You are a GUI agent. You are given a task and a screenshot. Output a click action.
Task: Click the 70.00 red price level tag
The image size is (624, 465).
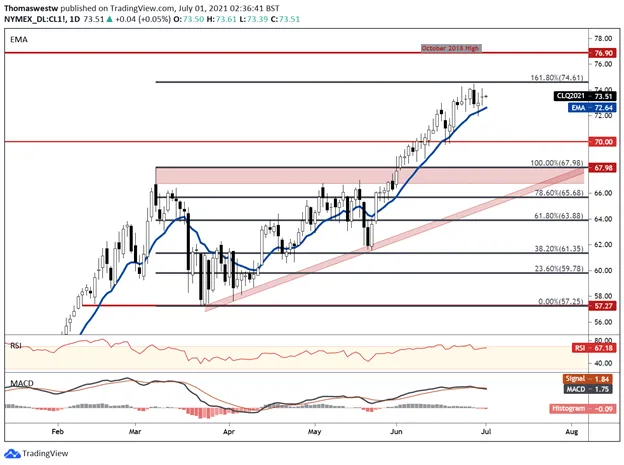pyautogui.click(x=603, y=142)
